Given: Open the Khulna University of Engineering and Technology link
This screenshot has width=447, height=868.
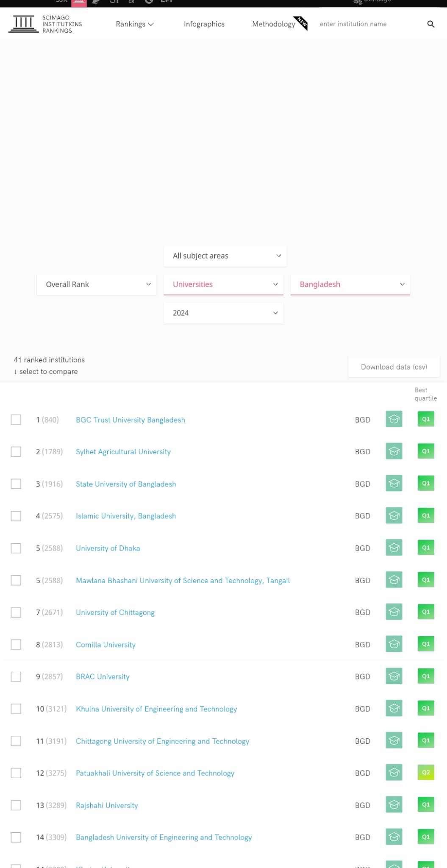Looking at the screenshot, I should coord(156,709).
